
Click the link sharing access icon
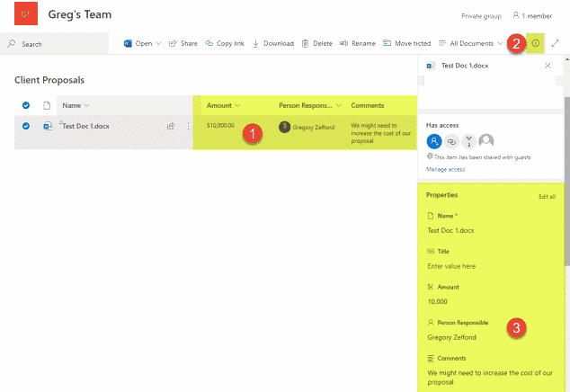pyautogui.click(x=451, y=141)
